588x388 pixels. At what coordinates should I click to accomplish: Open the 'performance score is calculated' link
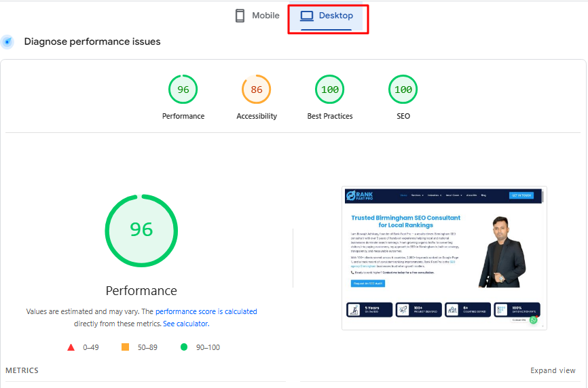tap(206, 311)
